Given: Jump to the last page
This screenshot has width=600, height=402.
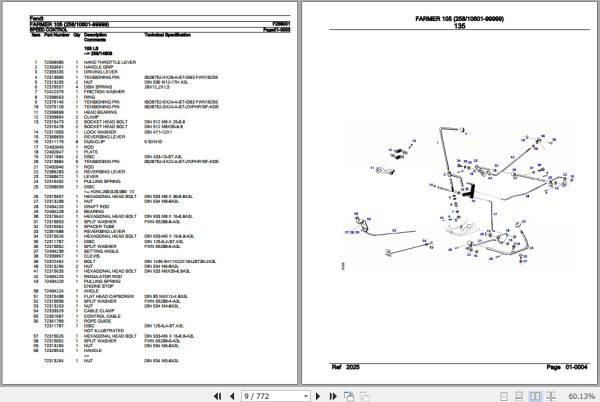Looking at the screenshot, I should tap(333, 396).
